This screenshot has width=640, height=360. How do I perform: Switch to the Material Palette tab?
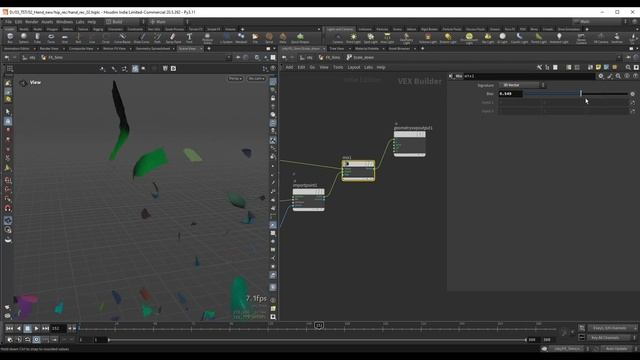[x=367, y=49]
